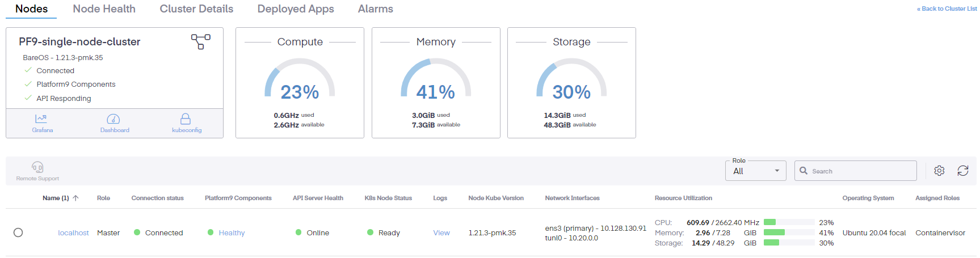Open the Cluster Details tab
The image size is (980, 258).
click(x=196, y=9)
